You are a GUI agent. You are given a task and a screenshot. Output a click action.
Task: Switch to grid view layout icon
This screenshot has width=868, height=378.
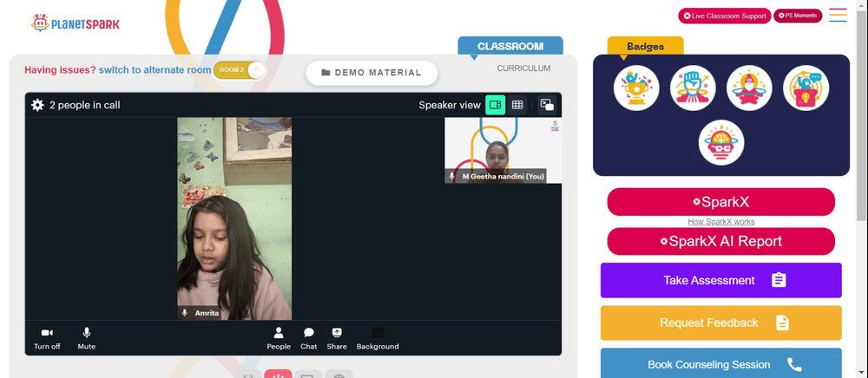(x=517, y=105)
